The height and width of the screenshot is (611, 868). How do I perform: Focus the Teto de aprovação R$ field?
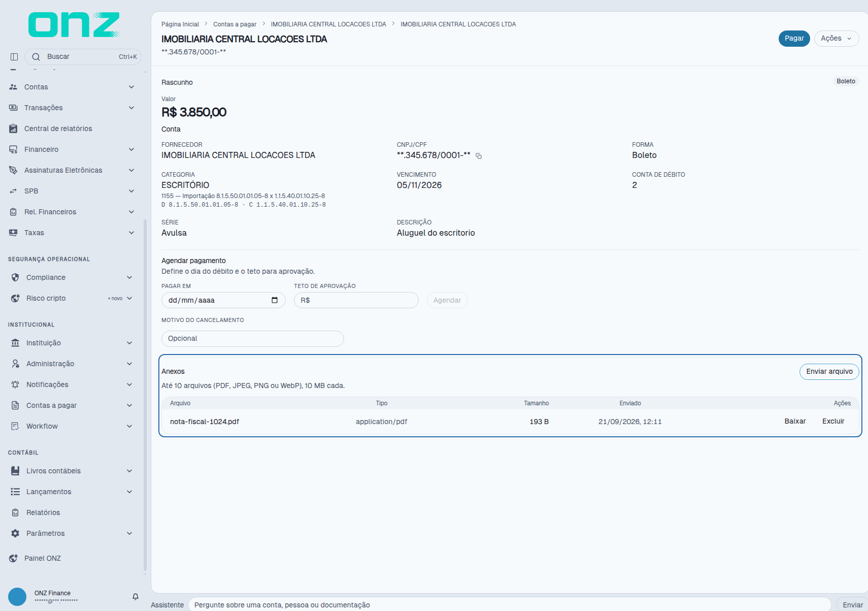point(356,300)
